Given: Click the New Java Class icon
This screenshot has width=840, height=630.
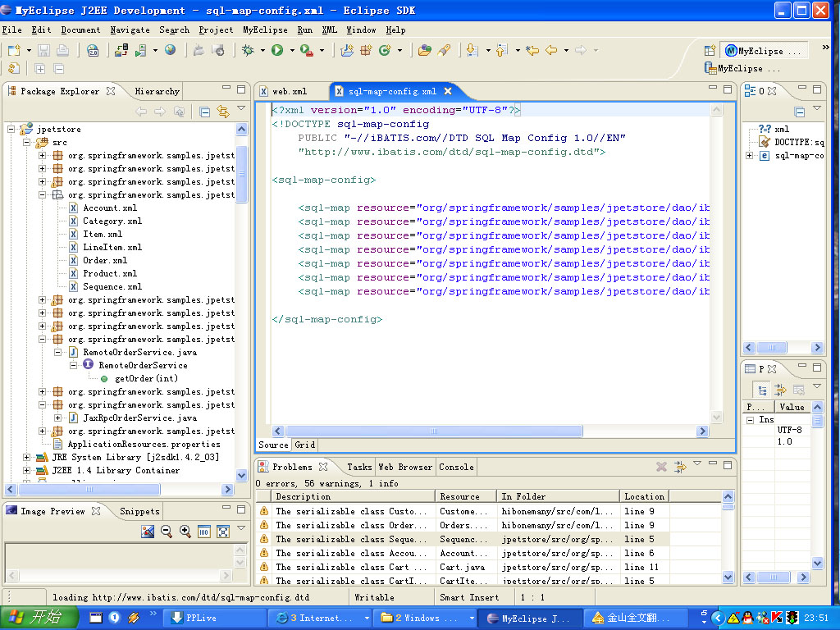Looking at the screenshot, I should 386,50.
